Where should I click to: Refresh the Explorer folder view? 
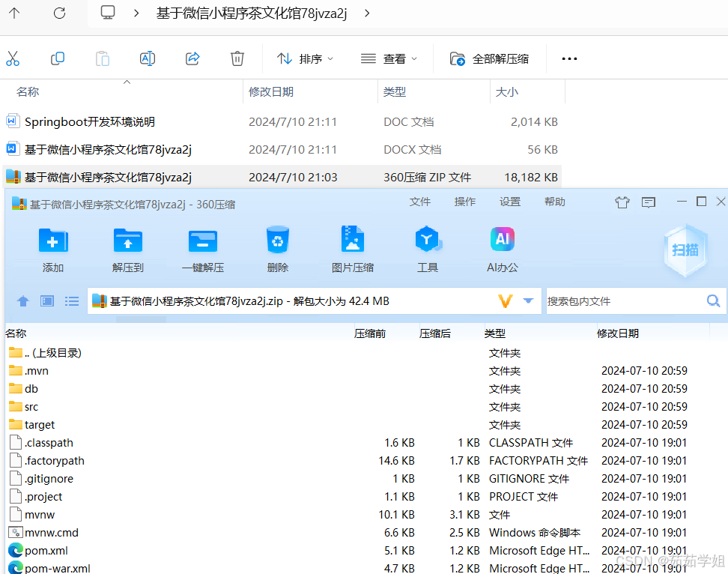click(x=59, y=13)
